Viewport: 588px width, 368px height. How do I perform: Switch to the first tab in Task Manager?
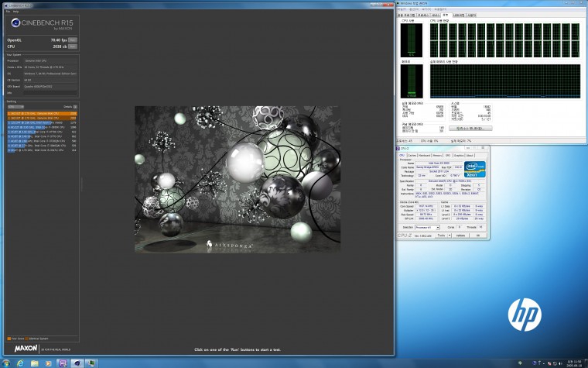click(406, 15)
